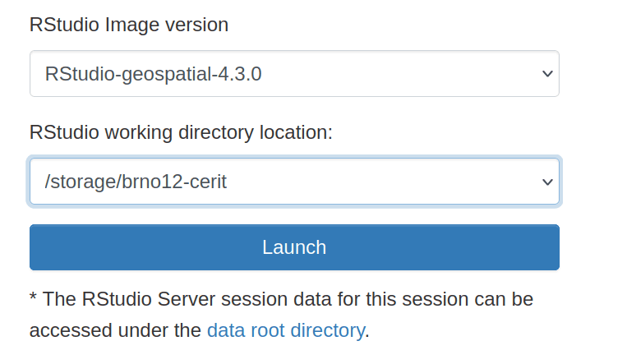Click the chevron arrow beside RStudio-geospatial-4.3.0

[x=548, y=74]
